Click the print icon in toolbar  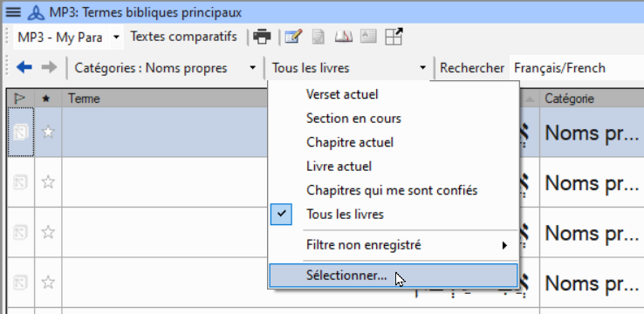click(x=262, y=37)
